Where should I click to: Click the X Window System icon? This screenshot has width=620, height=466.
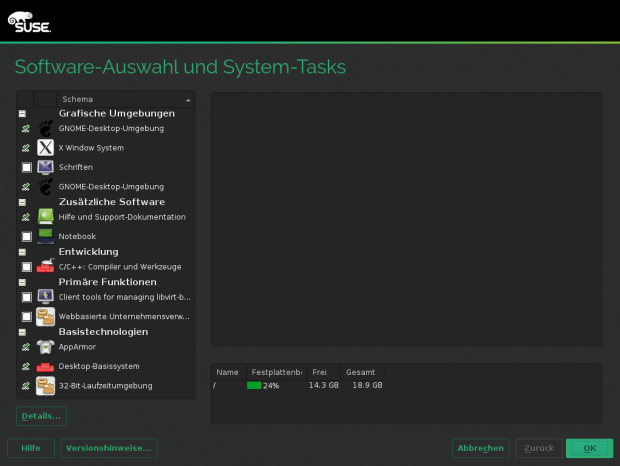45,148
